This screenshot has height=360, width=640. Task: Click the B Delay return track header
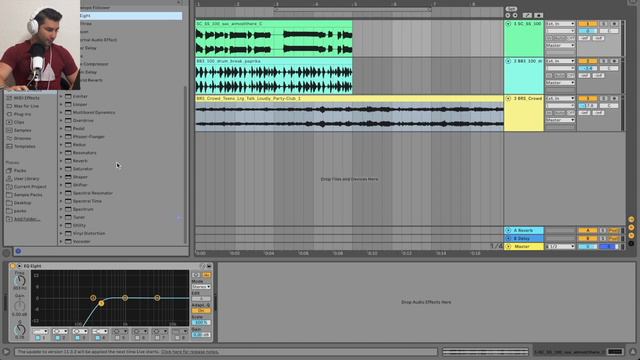[524, 238]
